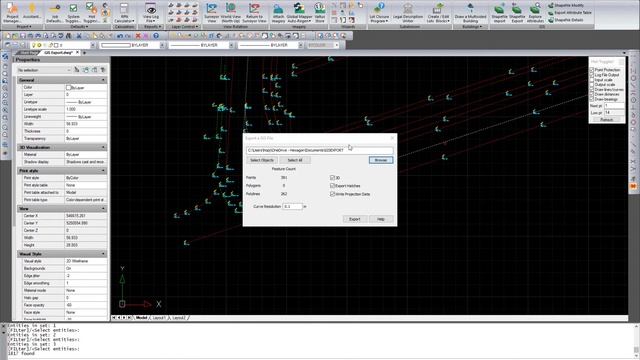The image size is (640, 360).
Task: Open Job Defaults in the ribbon
Action: tap(54, 12)
